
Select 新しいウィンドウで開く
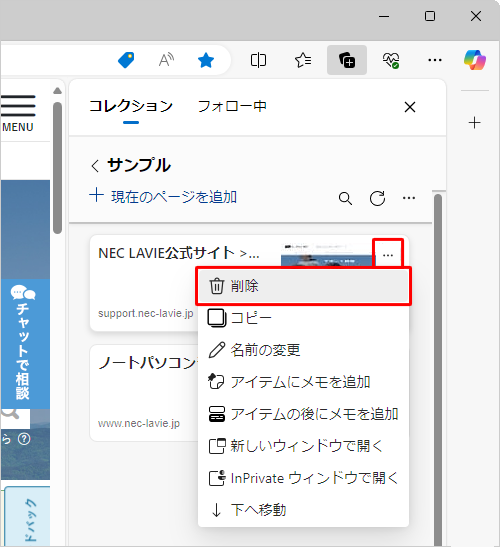(304, 446)
